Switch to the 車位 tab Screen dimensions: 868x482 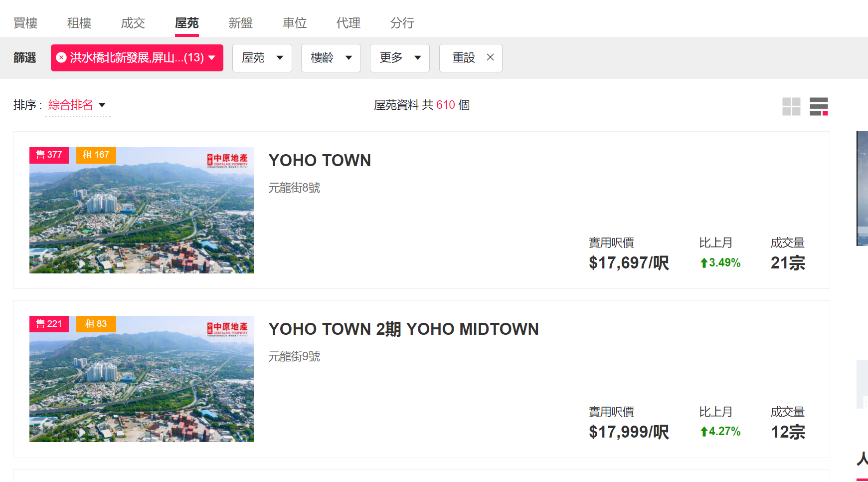point(295,23)
